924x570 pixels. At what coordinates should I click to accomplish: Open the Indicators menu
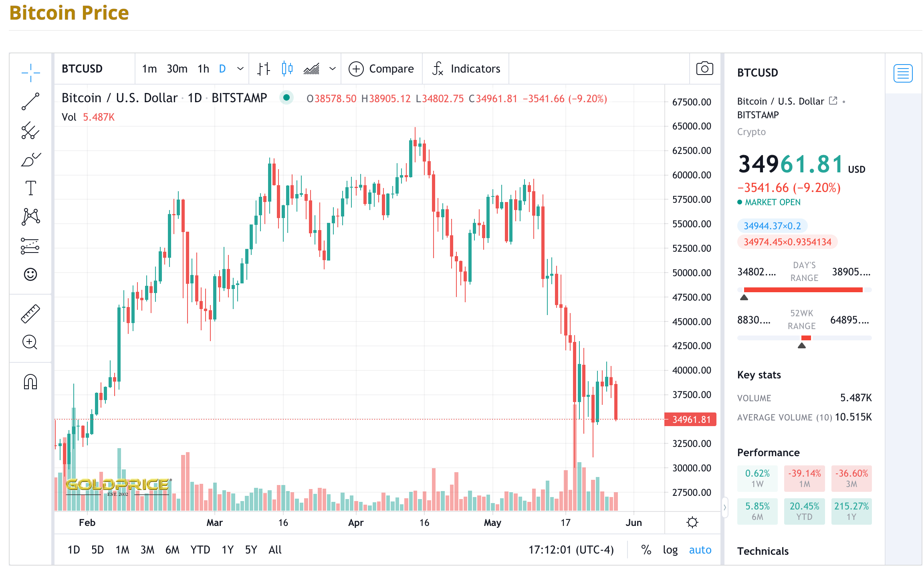point(466,69)
